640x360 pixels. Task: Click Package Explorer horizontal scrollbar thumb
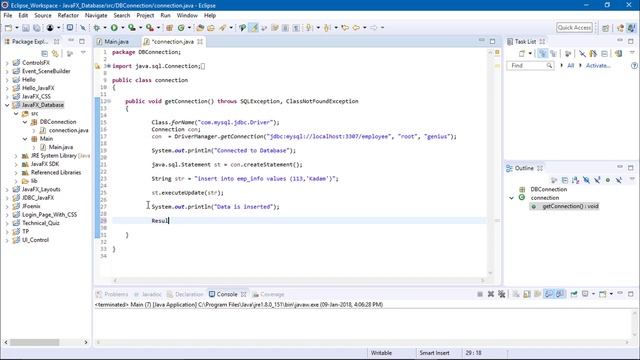(x=35, y=342)
